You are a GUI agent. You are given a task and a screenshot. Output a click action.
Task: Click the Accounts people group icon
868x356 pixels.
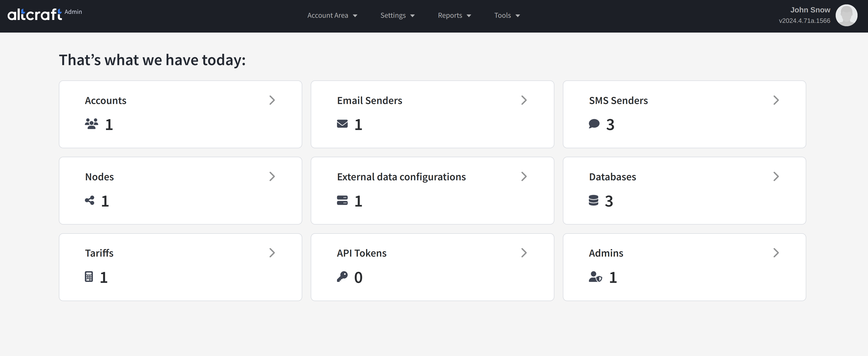click(x=91, y=124)
